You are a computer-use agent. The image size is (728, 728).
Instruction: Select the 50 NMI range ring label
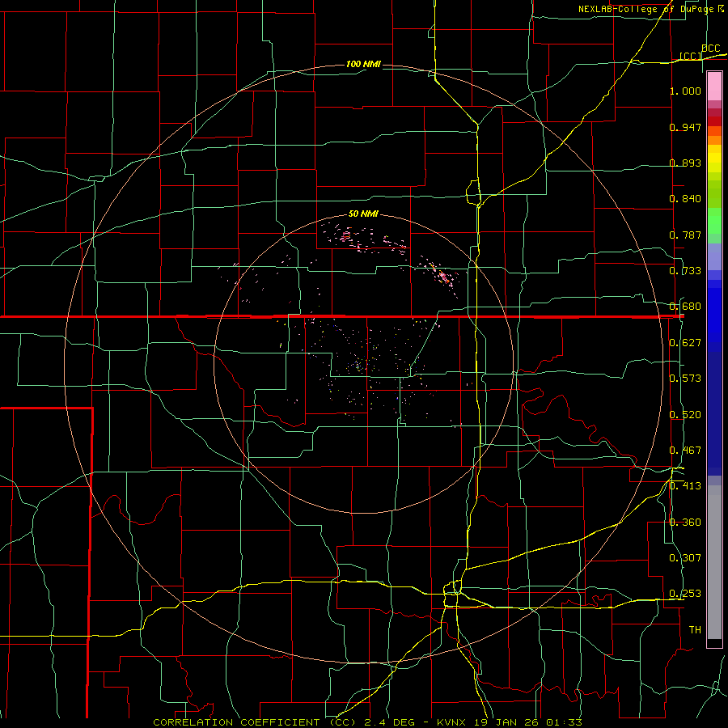pyautogui.click(x=363, y=214)
